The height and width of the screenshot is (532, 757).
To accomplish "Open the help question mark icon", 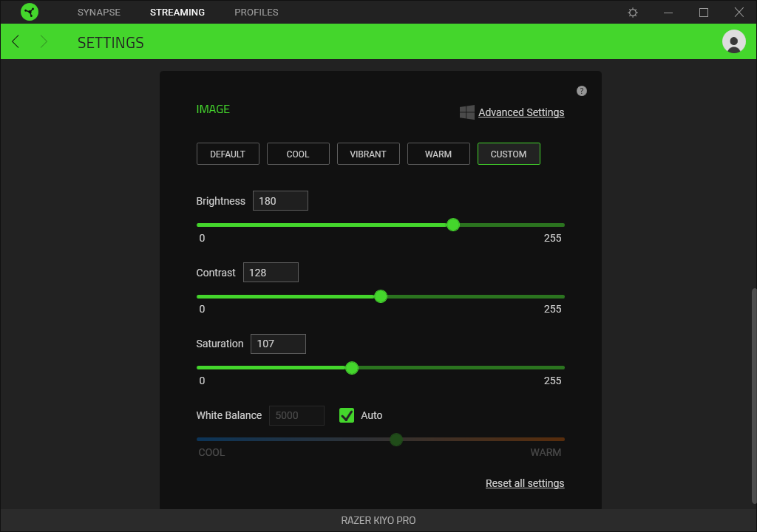I will (x=581, y=91).
